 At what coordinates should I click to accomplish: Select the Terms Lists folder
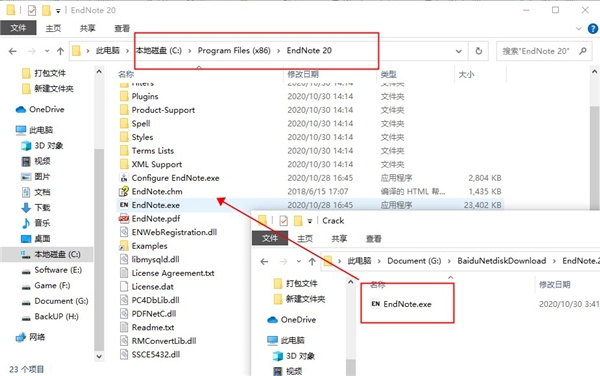(x=153, y=151)
